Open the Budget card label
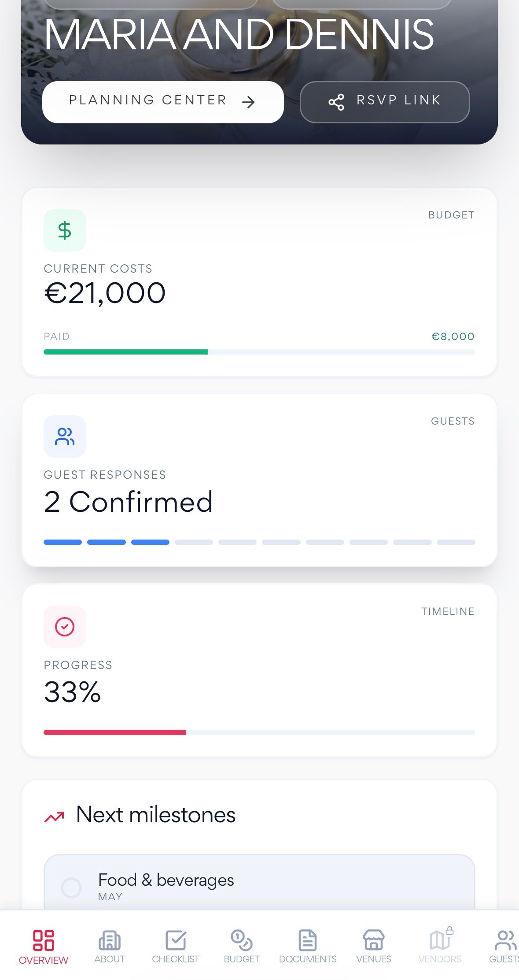Viewport: 519px width, 980px height. tap(451, 215)
